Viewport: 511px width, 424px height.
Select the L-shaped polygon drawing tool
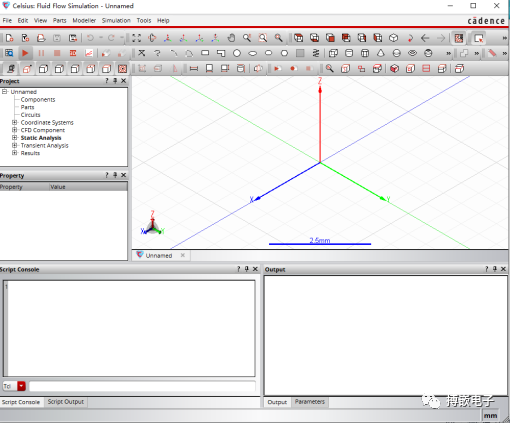click(x=221, y=53)
